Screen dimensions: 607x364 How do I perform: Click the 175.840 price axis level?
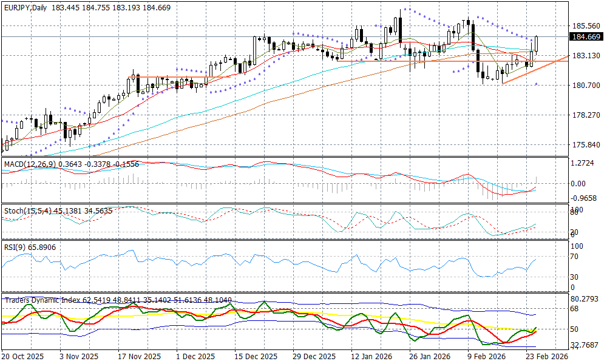tap(586, 145)
